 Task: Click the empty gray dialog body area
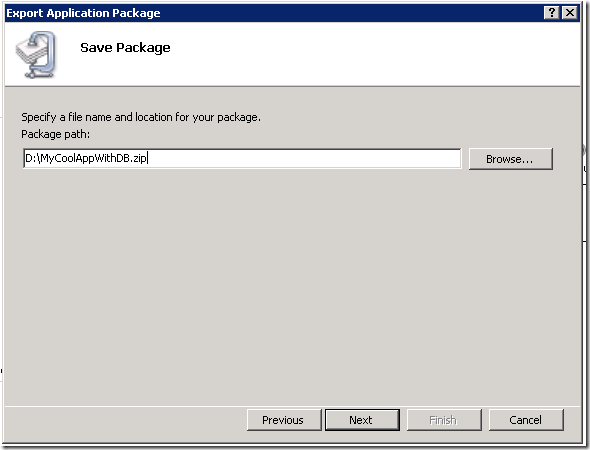[x=292, y=286]
